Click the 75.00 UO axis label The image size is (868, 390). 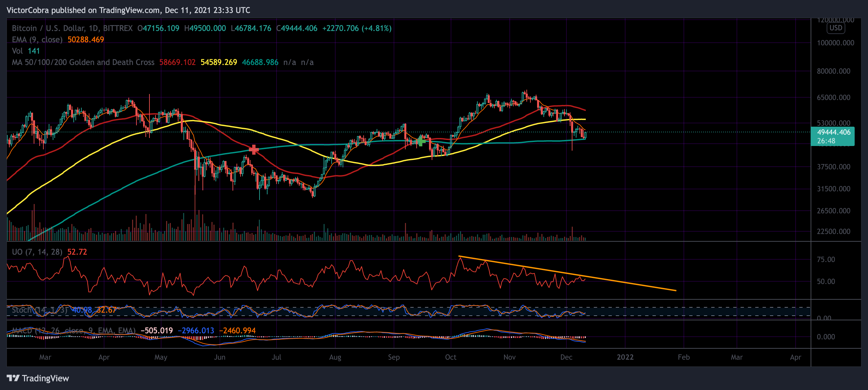pos(826,259)
